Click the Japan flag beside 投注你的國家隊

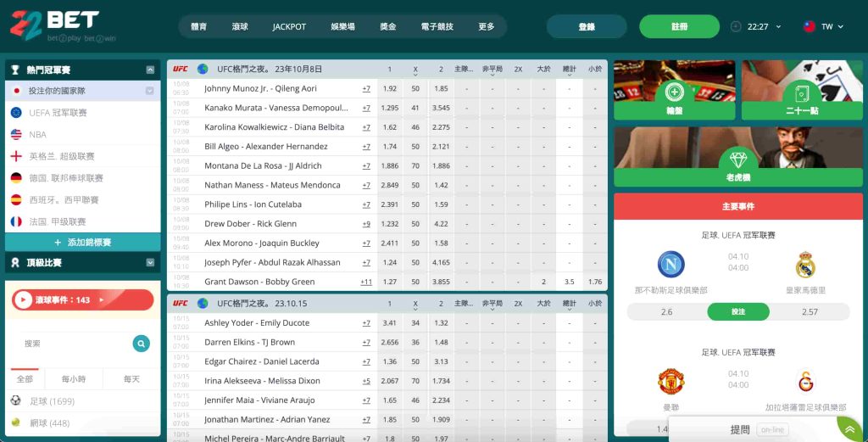pyautogui.click(x=16, y=91)
